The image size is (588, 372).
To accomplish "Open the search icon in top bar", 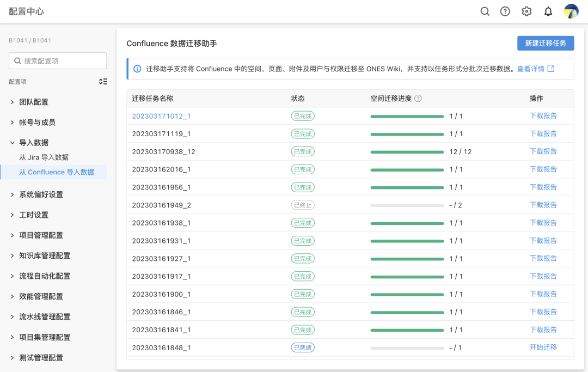I will pyautogui.click(x=485, y=11).
